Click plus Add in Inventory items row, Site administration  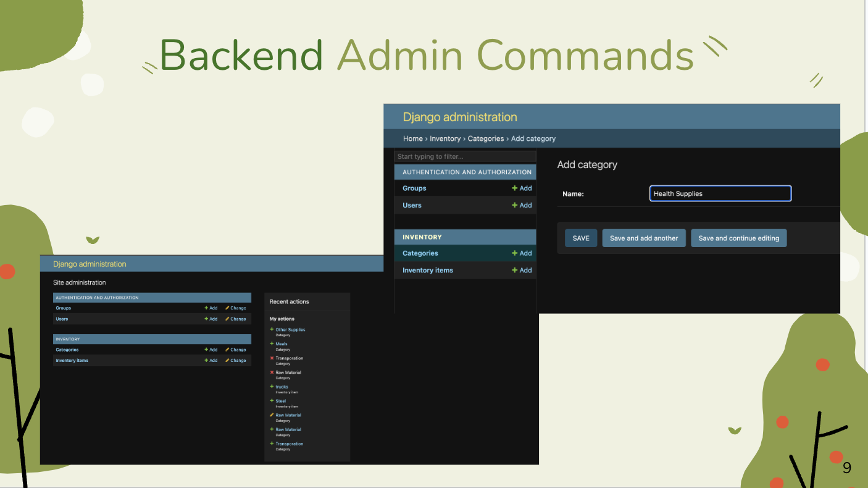(x=211, y=361)
